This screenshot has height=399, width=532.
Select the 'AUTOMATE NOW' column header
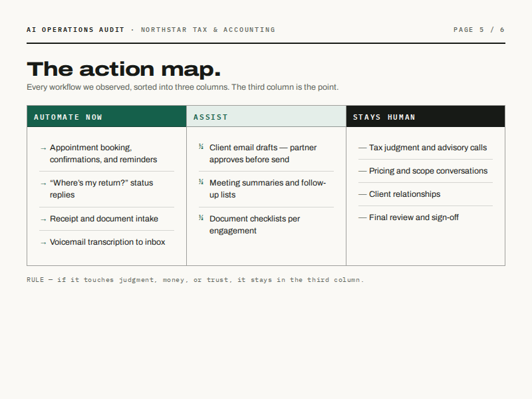(x=106, y=116)
